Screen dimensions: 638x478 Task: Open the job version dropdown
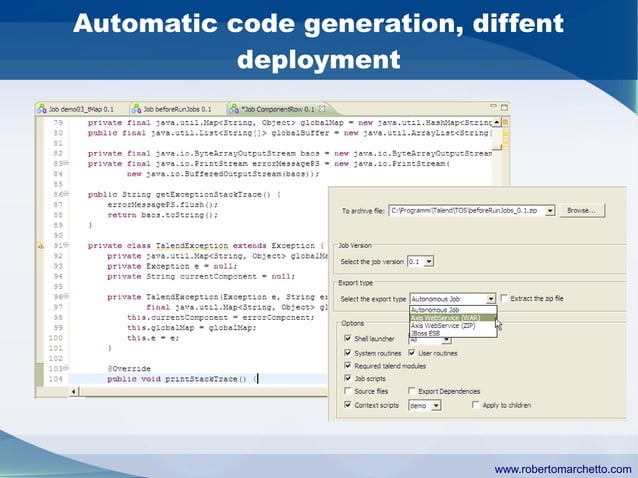tap(428, 262)
